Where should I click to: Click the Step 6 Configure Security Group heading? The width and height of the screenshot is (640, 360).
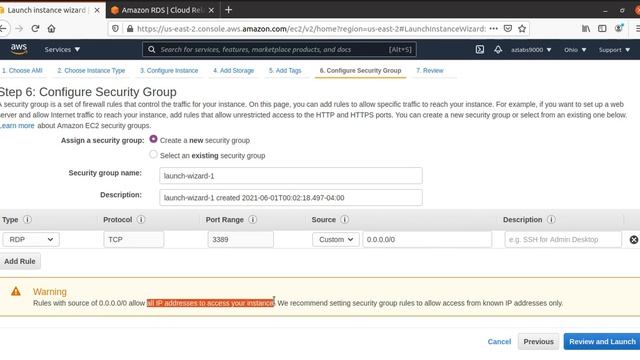coord(88,92)
